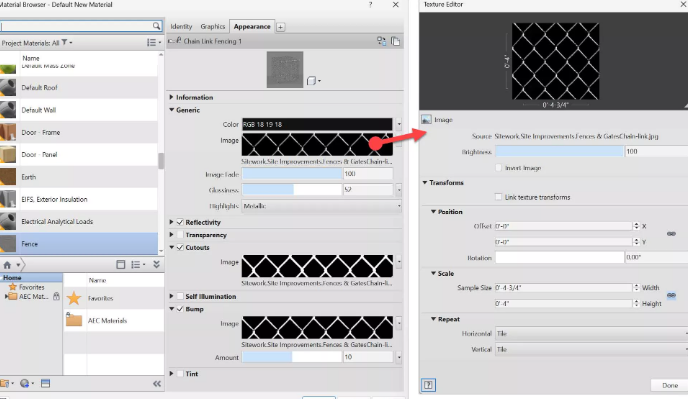Open the asset browser icon
Viewport: 688px width, 399px height.
tap(45, 383)
